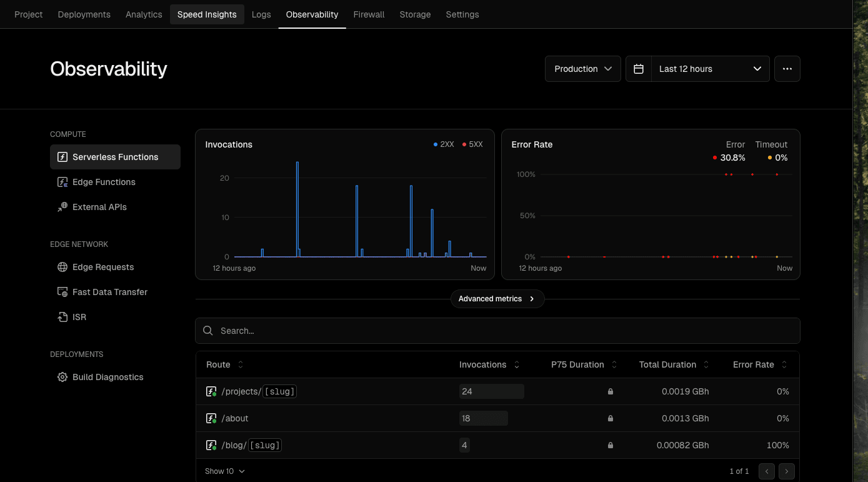Select Edge Functions from the sidebar
The image size is (868, 482).
pyautogui.click(x=104, y=182)
